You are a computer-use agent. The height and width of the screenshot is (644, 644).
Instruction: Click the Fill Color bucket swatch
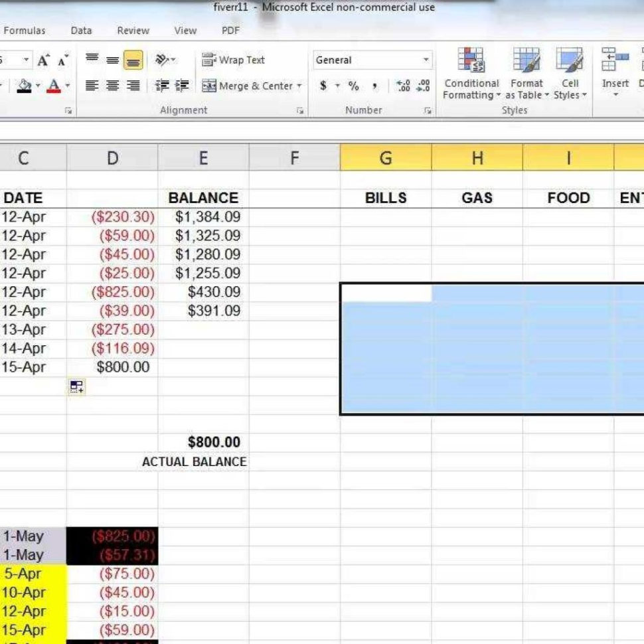coord(23,86)
